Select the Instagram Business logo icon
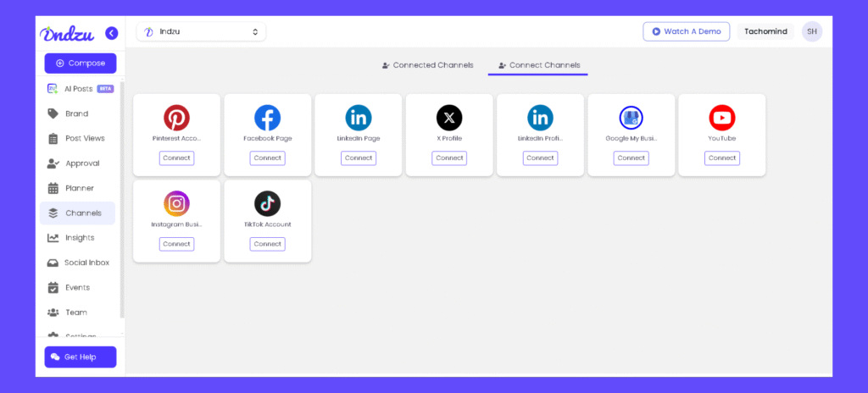This screenshot has height=393, width=868. point(176,204)
